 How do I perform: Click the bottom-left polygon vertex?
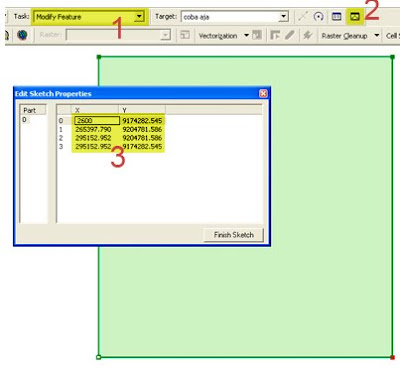(99, 357)
